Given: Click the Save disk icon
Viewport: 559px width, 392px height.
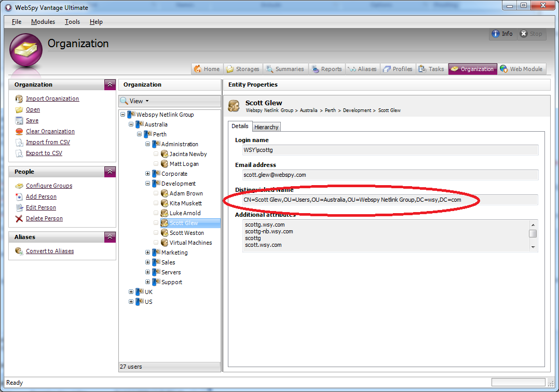Looking at the screenshot, I should [19, 120].
